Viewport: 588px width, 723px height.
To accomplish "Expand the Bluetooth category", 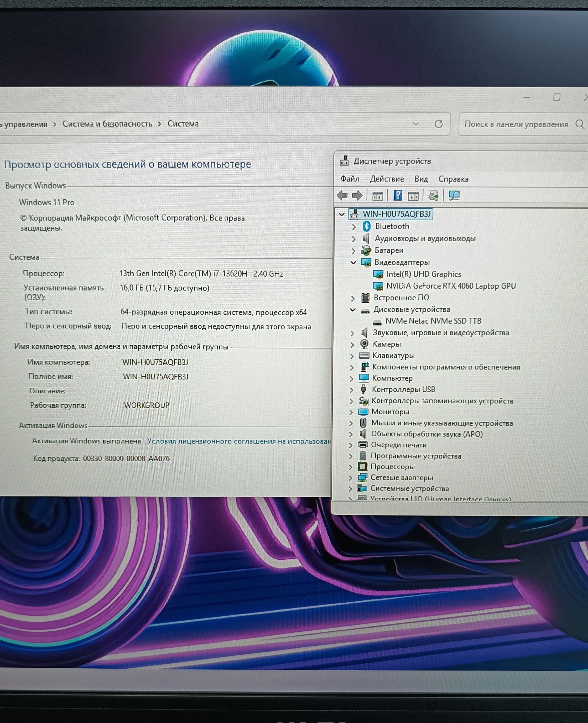I will [353, 227].
